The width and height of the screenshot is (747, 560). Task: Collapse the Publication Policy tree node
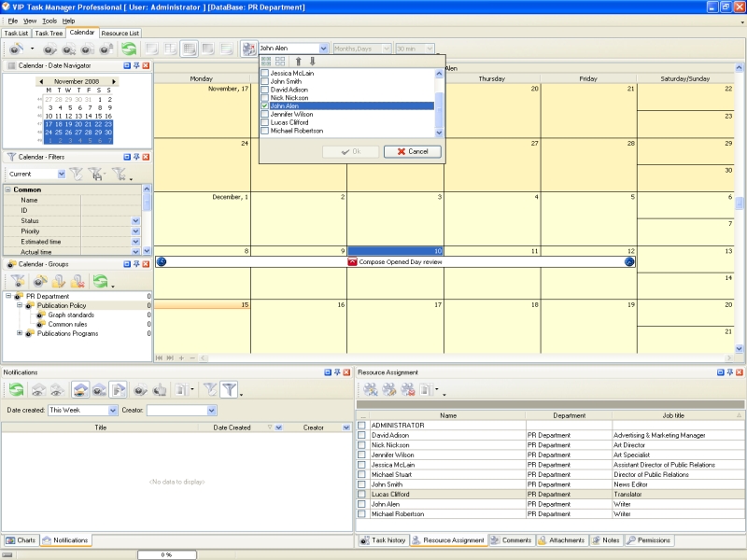coord(20,305)
